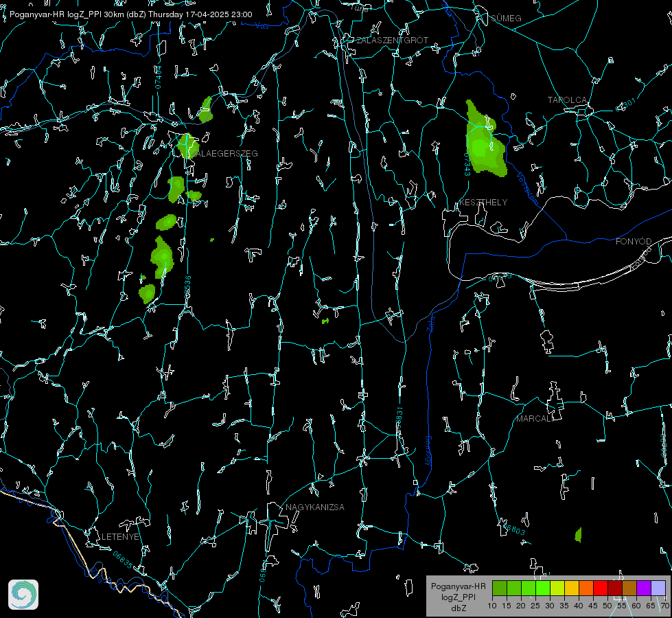
Task: Click the 15-20 dBZ green legend swatch
Action: click(514, 588)
